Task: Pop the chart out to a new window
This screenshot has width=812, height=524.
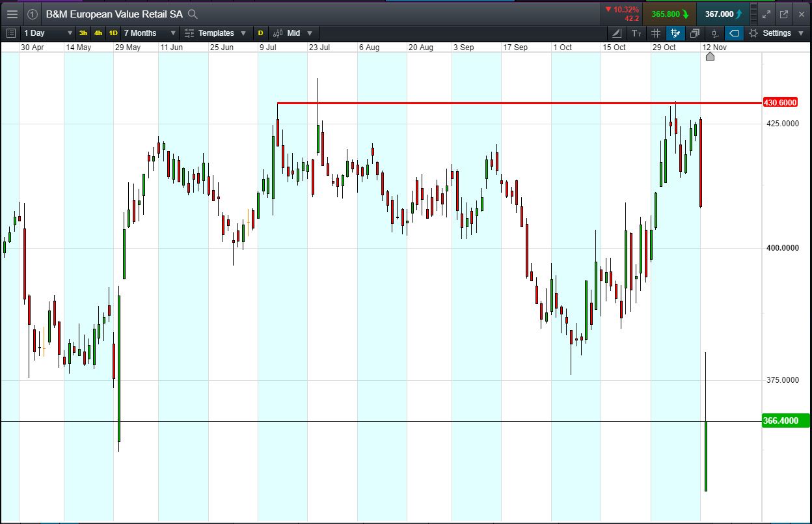Action: pyautogui.click(x=784, y=14)
